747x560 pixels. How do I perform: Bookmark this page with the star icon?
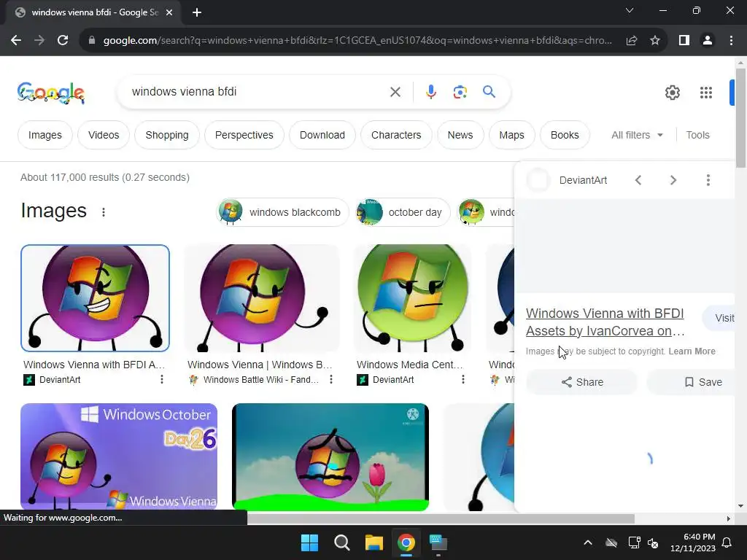[x=655, y=41]
